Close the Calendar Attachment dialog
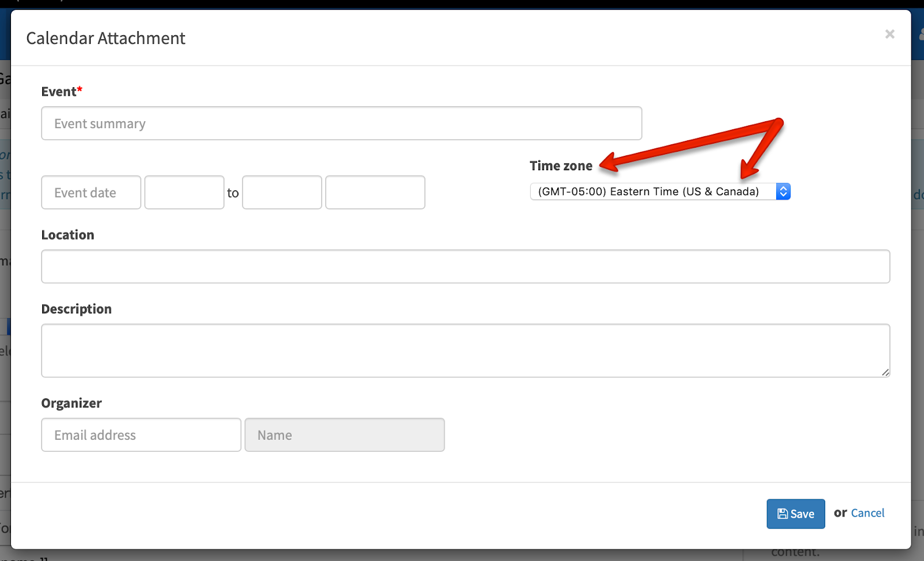Screen dimensions: 924x561 click(x=889, y=35)
